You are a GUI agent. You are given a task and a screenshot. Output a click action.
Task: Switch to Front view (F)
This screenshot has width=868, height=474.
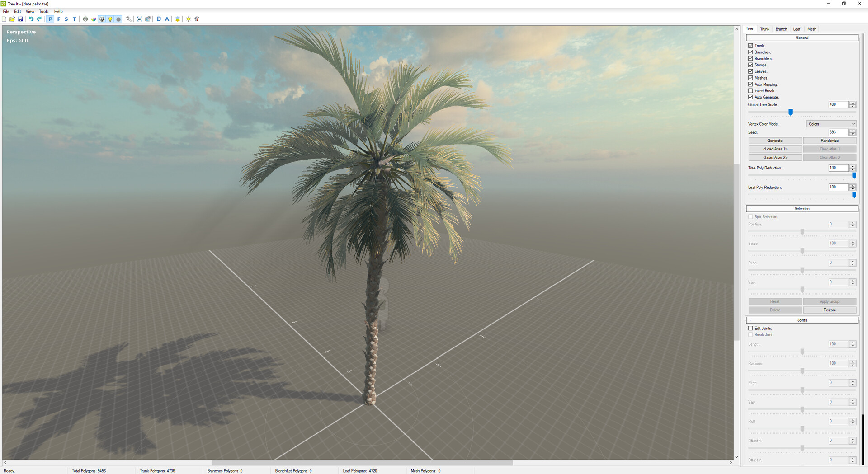pos(58,19)
